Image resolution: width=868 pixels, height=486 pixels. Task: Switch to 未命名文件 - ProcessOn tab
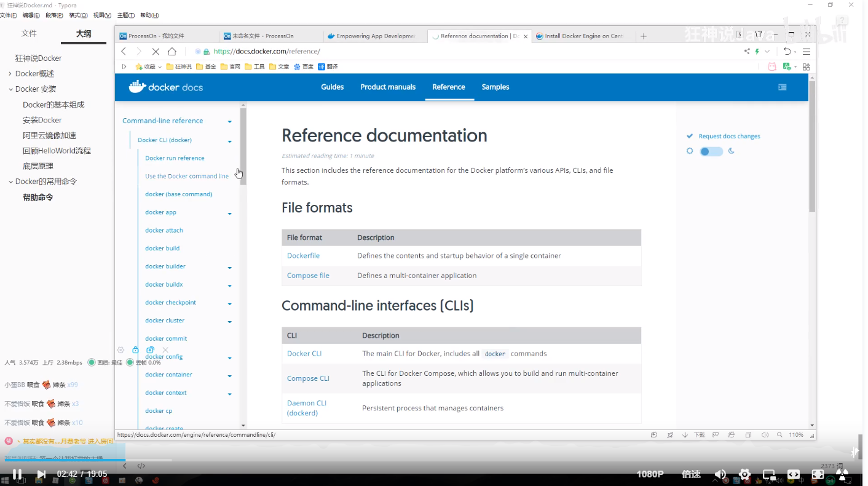pos(270,36)
